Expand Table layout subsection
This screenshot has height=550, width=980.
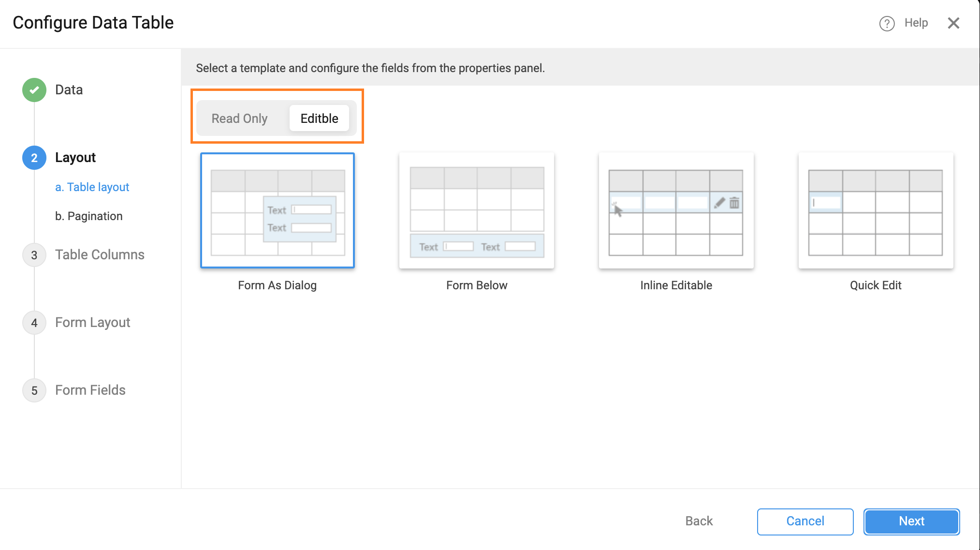pos(92,187)
